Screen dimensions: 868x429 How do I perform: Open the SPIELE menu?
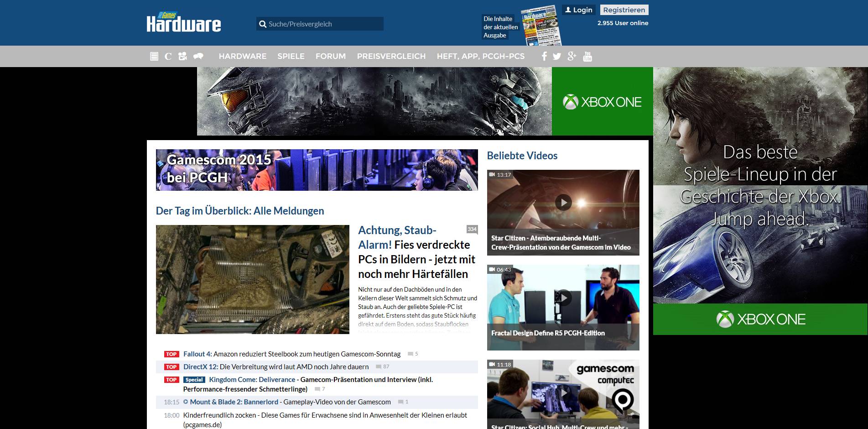tap(291, 56)
